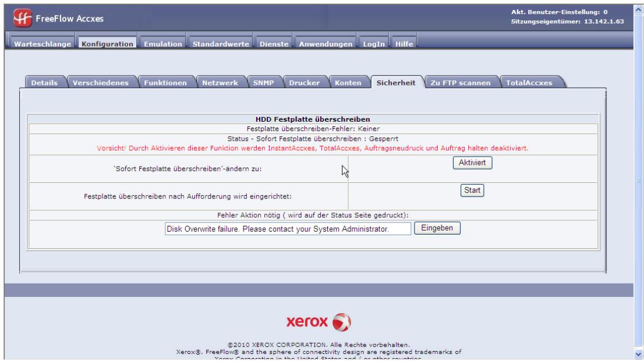Click the FreeFlow Accxes logo icon

[22, 18]
